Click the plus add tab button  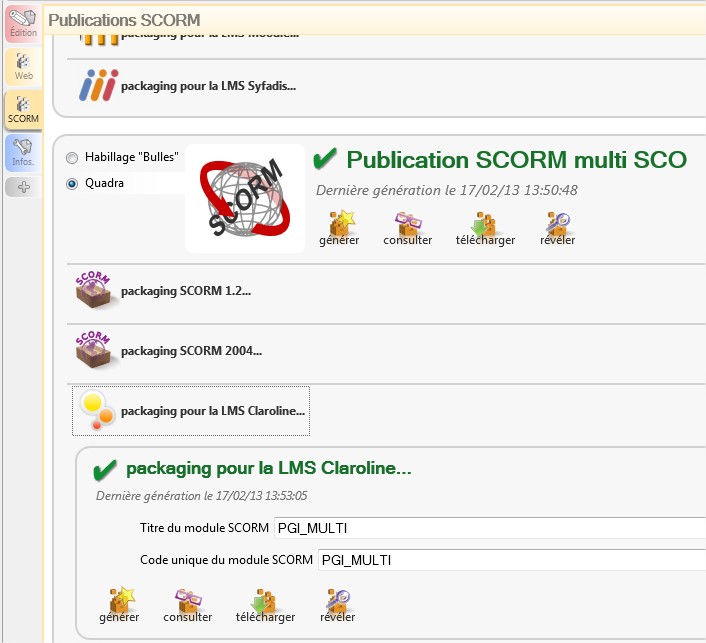23,187
